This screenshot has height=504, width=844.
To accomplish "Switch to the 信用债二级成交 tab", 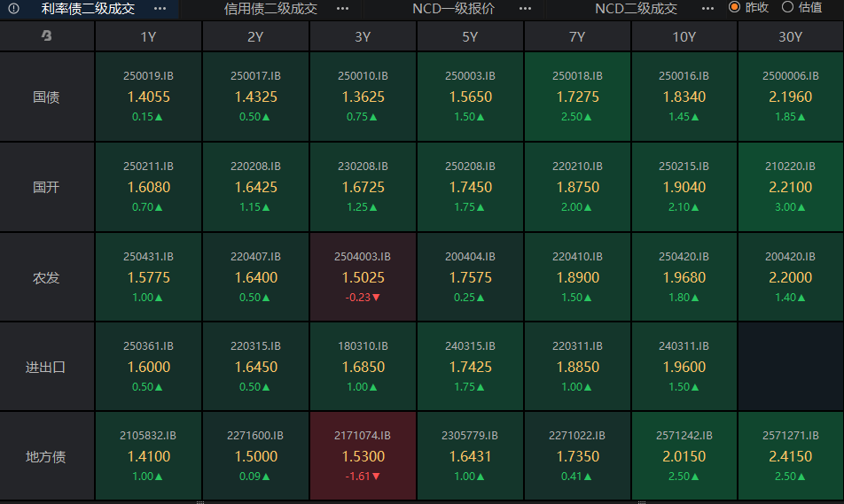I will point(270,9).
